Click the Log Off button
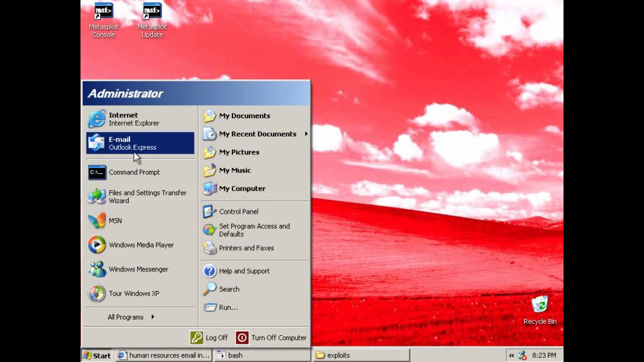This screenshot has height=362, width=644. coord(209,338)
